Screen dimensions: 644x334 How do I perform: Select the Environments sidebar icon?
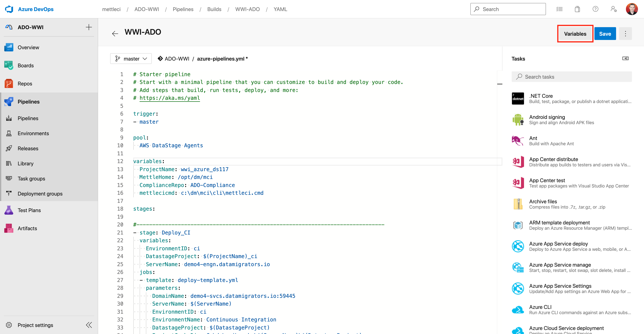(x=9, y=133)
